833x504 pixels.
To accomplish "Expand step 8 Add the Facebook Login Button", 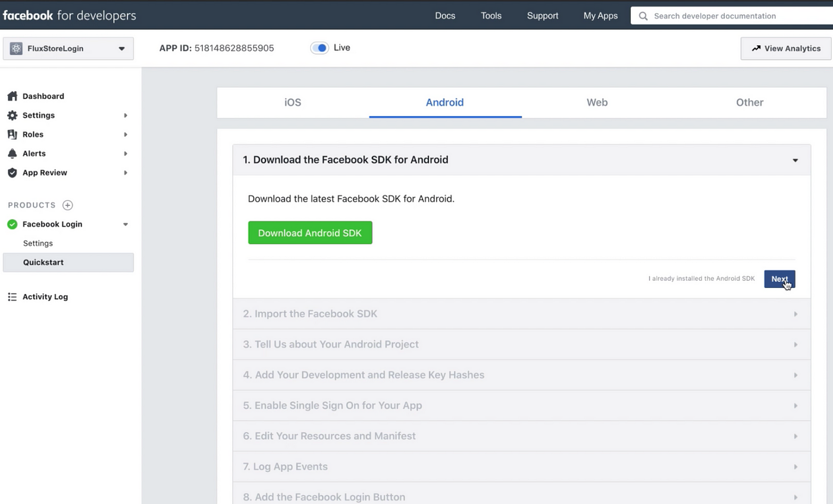I will pyautogui.click(x=522, y=494).
